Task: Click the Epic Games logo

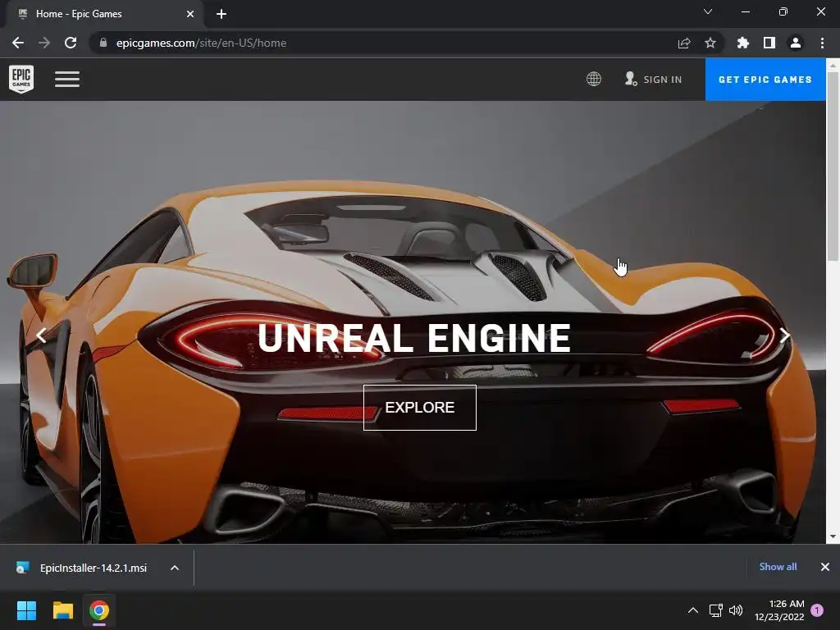Action: point(21,79)
